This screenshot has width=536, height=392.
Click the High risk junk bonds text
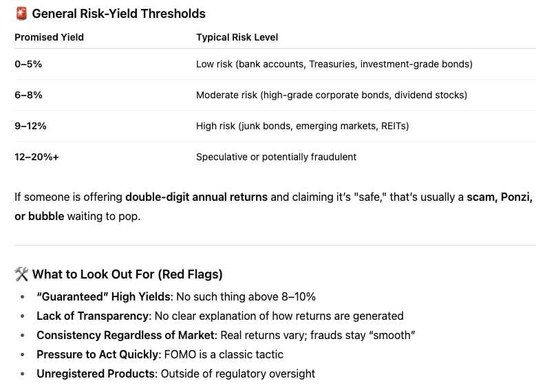pos(302,126)
